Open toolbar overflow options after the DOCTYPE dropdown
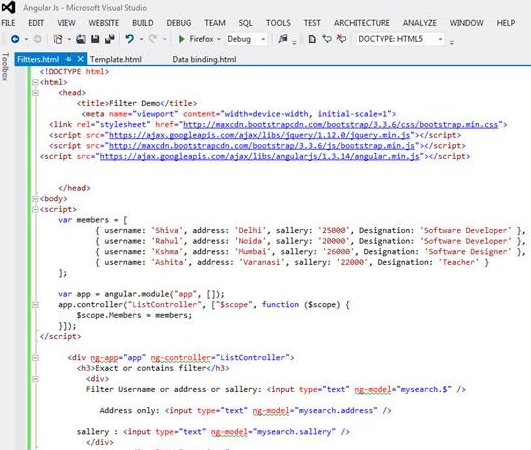The width and height of the screenshot is (531, 450). pyautogui.click(x=452, y=42)
